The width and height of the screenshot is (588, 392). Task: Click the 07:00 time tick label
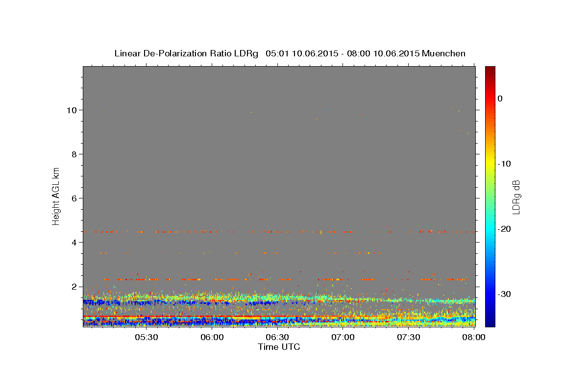(343, 338)
